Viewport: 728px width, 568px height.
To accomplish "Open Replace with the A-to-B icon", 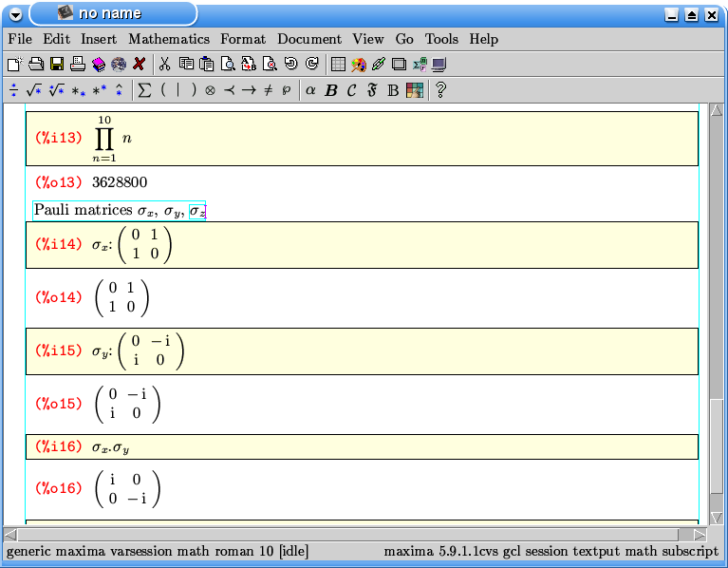I will coord(249,64).
